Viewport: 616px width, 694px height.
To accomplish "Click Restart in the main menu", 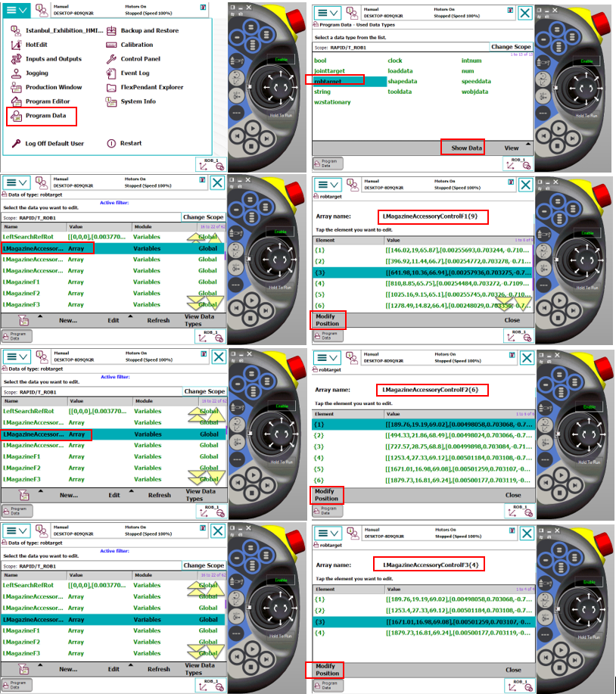I will (x=130, y=143).
